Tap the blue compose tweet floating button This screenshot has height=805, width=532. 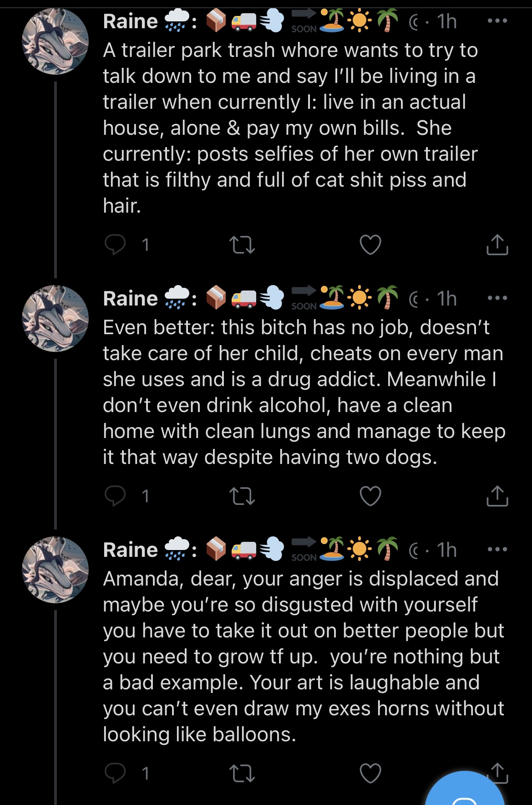pyautogui.click(x=465, y=790)
